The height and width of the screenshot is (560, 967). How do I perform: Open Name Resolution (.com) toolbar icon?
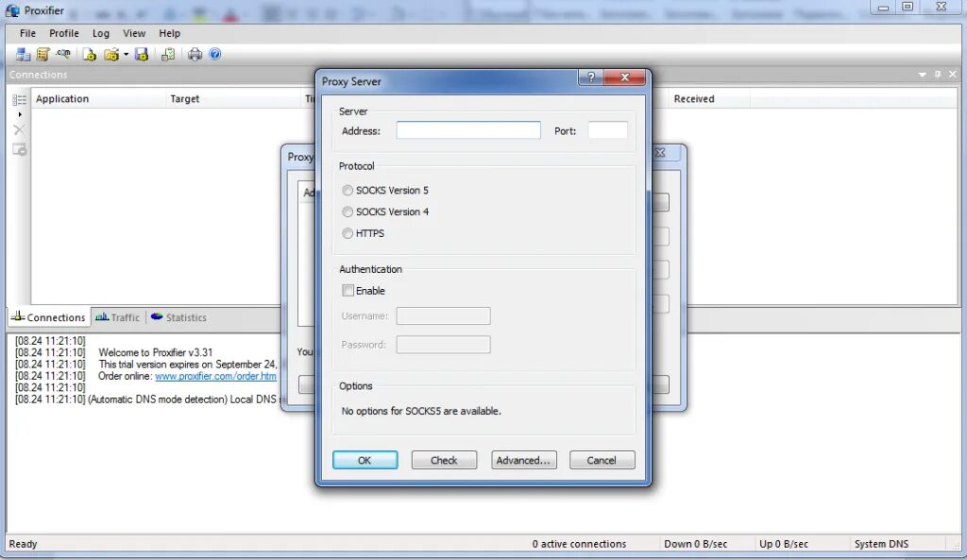click(63, 54)
